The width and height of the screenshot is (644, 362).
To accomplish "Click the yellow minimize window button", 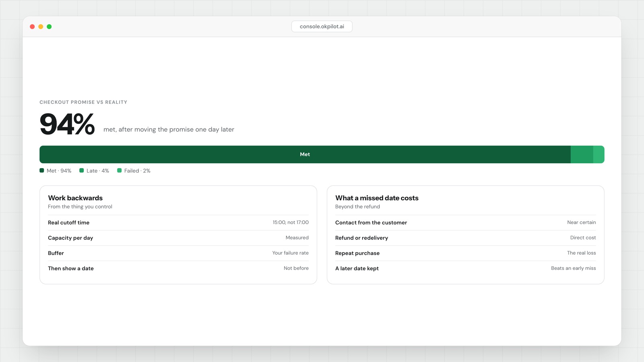I will tap(41, 27).
